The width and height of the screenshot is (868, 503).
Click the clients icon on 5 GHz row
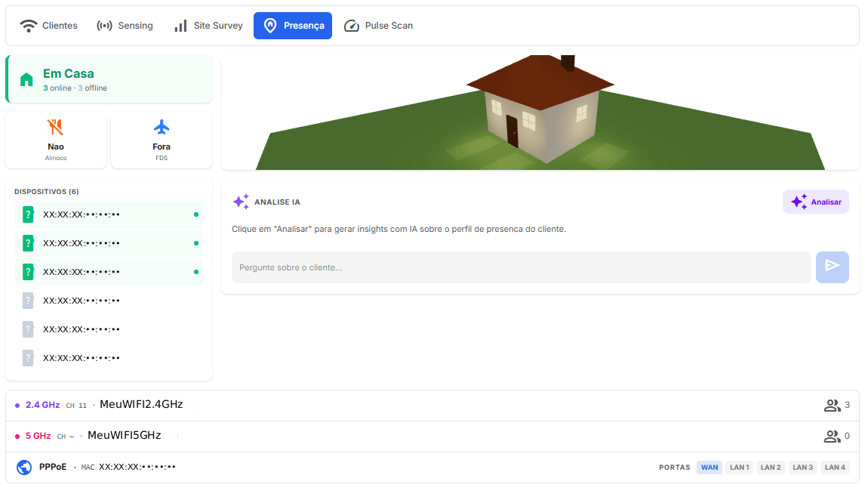[x=832, y=437]
